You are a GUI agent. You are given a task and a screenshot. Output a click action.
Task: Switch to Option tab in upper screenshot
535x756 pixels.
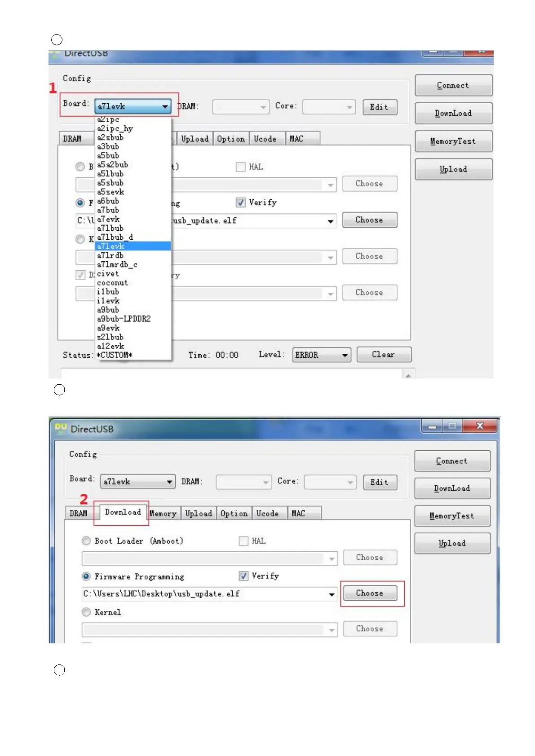[x=231, y=139]
